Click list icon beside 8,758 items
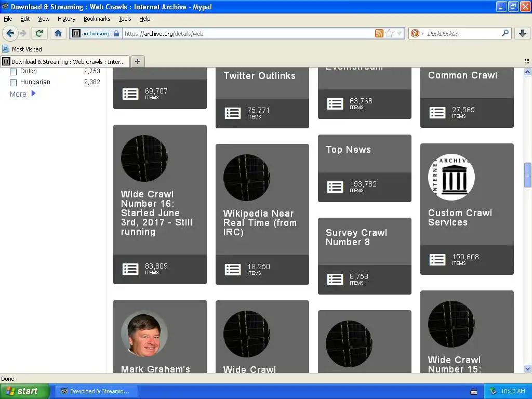The image size is (532, 399). click(x=335, y=280)
